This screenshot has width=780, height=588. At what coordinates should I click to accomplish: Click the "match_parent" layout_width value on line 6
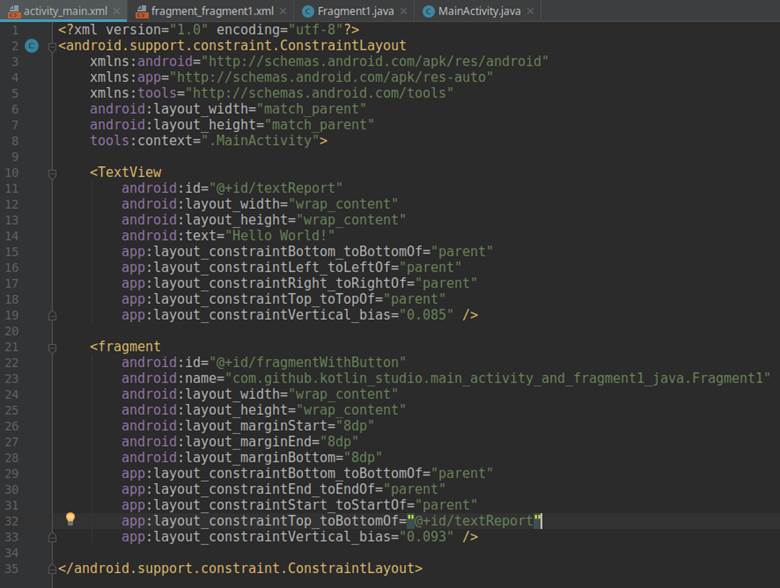click(311, 109)
